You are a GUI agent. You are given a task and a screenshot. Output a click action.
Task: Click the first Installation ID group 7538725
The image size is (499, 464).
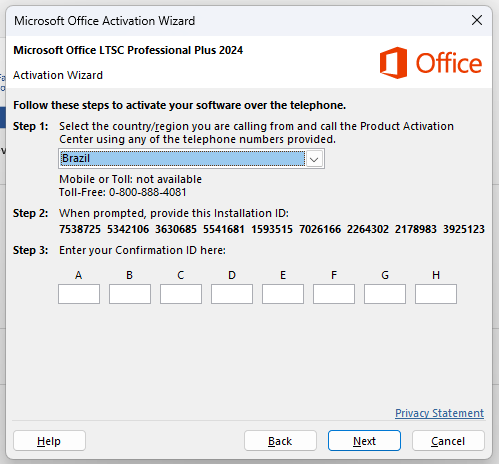(80, 229)
